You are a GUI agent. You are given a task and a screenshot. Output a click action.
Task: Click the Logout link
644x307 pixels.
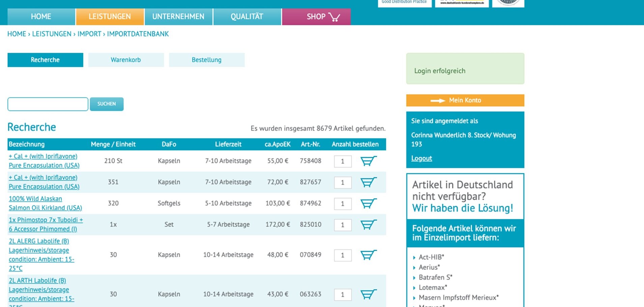(421, 158)
